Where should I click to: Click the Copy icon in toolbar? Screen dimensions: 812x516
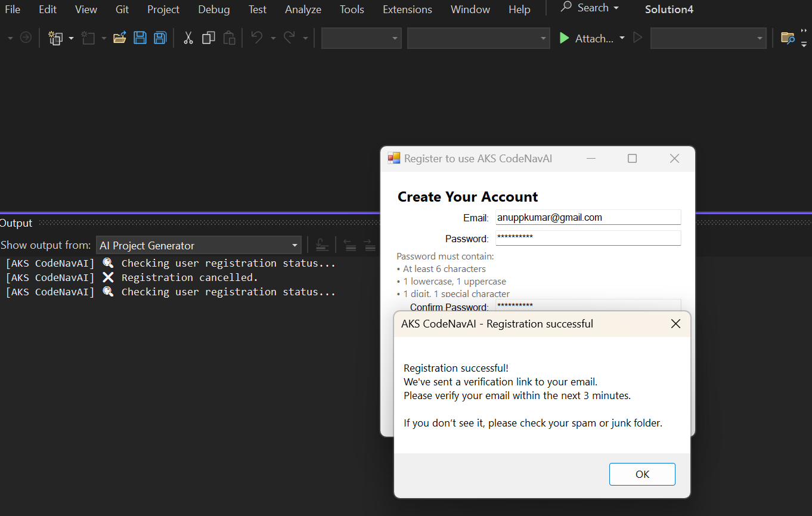208,38
